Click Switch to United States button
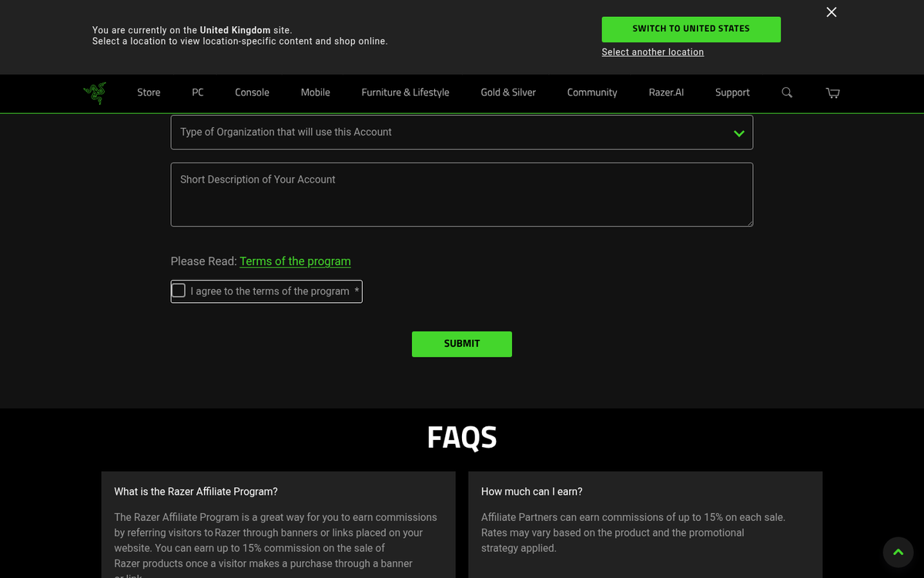924x578 pixels. (x=691, y=29)
